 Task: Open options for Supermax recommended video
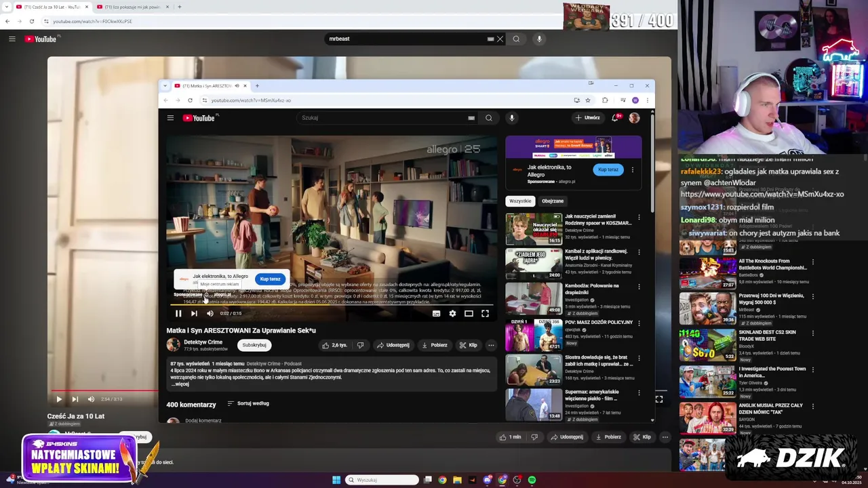(x=639, y=393)
